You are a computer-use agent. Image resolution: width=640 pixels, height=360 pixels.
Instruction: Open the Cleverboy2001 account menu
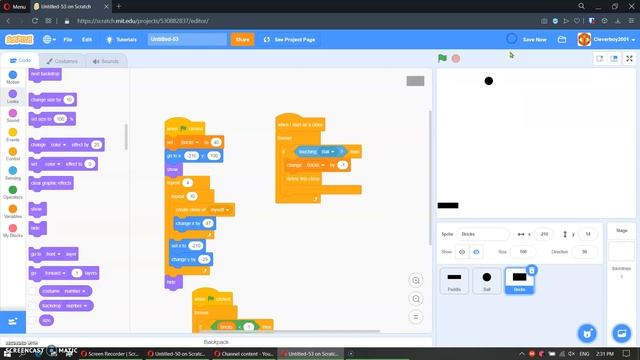607,40
